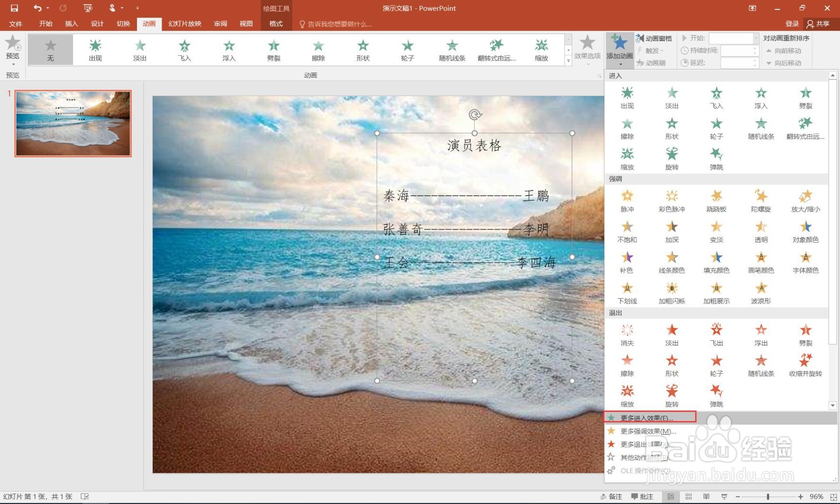Select the 字体颜色 emphasis effect
Screen dimensions: 840x504
pos(806,262)
